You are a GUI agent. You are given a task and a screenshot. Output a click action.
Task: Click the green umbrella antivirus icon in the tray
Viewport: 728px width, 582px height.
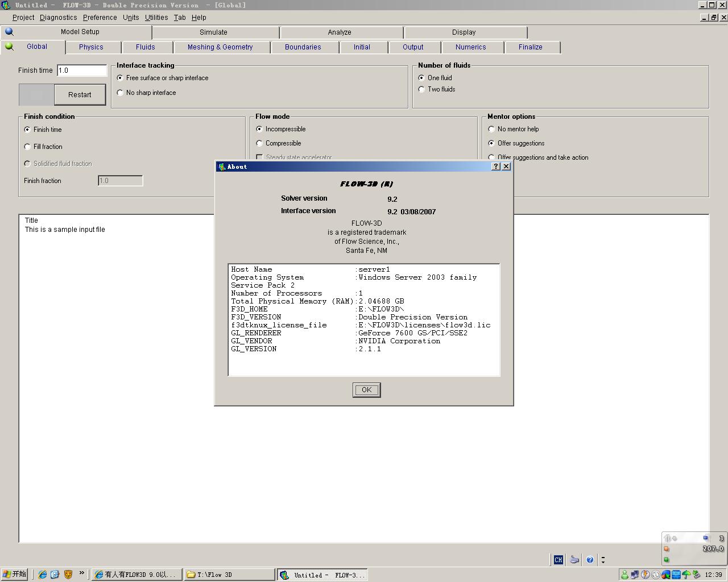(686, 574)
